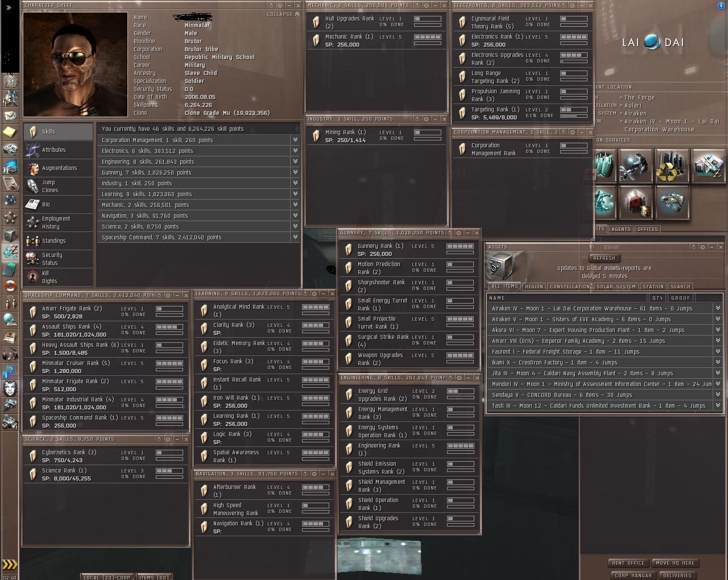
Task: Open the Agents tab in station panel
Action: (621, 229)
